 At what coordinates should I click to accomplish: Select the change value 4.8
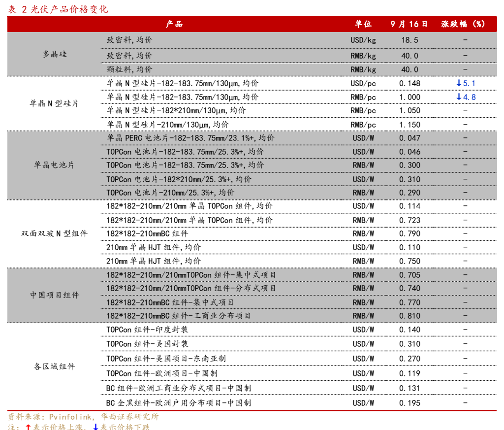(x=469, y=97)
